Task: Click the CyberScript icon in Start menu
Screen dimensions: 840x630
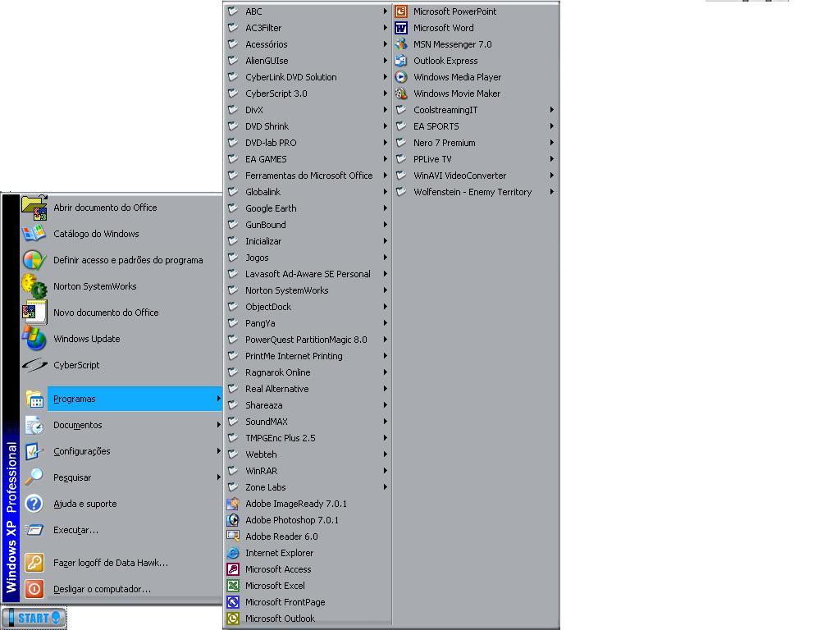Action: [34, 365]
